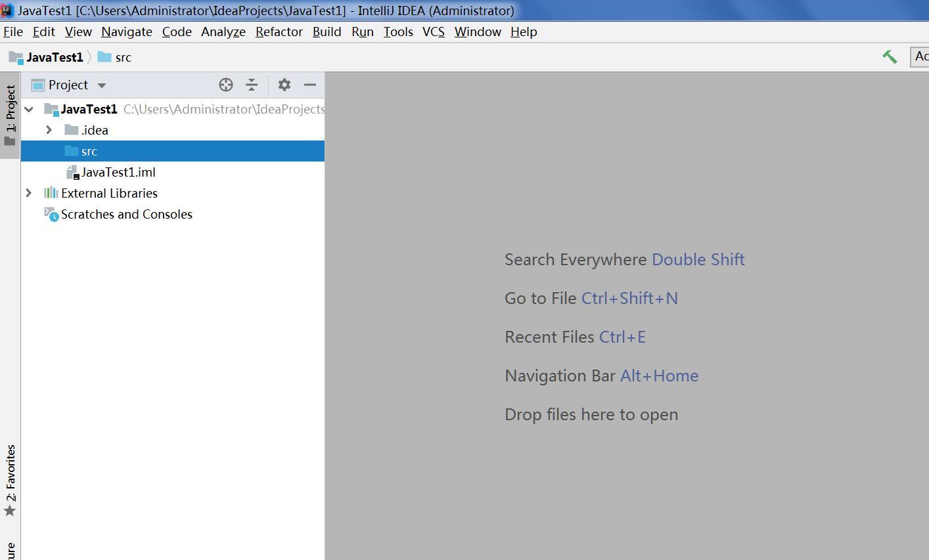
Task: Click the IntelliJ IDEA logo in title bar
Action: coord(7,10)
